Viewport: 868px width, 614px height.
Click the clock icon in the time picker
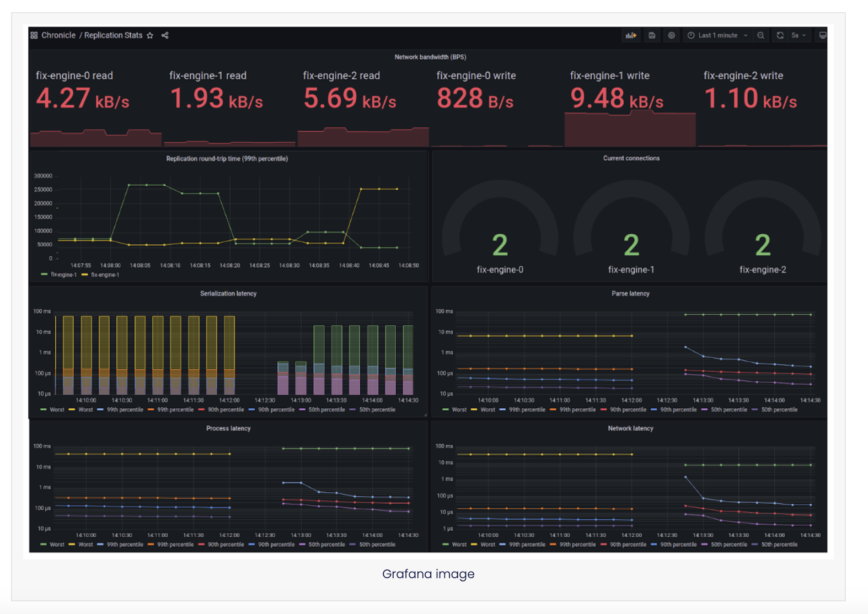pos(690,35)
